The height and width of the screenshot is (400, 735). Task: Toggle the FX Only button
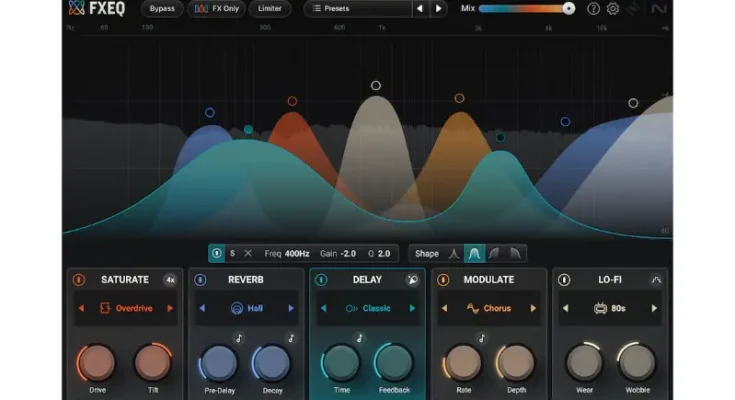216,9
